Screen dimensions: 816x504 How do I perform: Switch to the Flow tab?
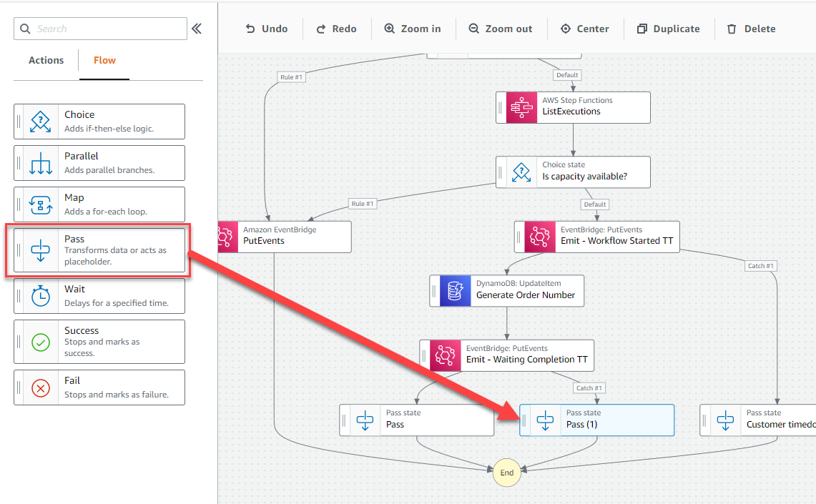tap(104, 60)
